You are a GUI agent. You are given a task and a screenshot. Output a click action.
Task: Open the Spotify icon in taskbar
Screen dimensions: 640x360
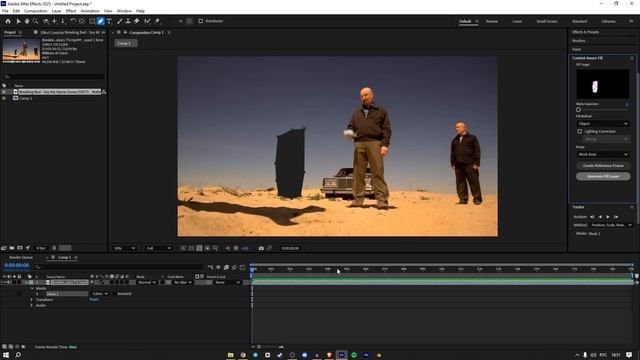[x=354, y=355]
